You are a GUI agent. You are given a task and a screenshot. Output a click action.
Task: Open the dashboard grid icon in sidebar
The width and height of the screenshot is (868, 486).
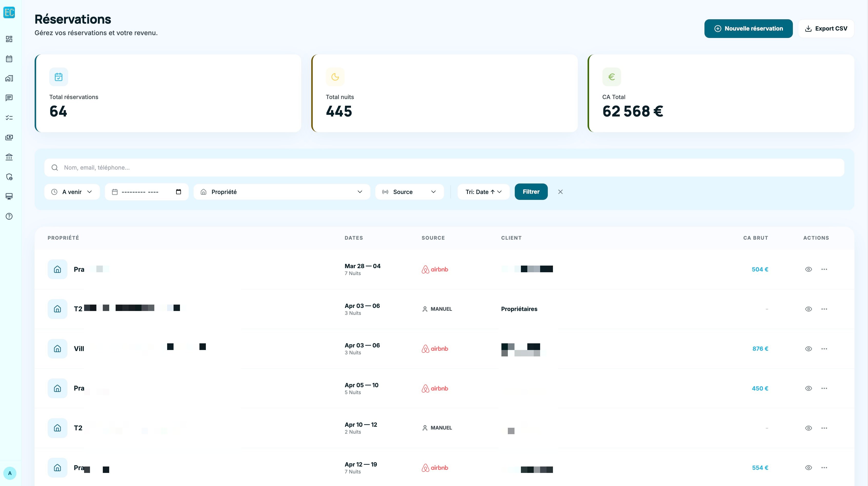click(9, 39)
